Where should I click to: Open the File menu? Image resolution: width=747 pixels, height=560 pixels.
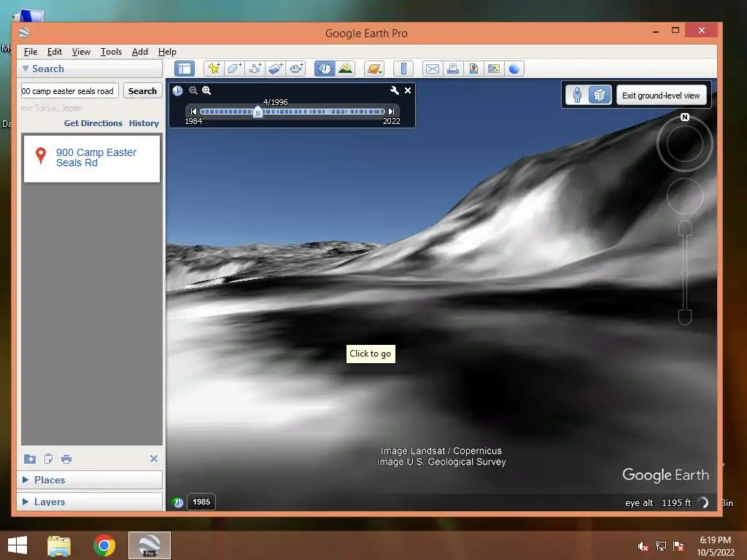point(31,52)
